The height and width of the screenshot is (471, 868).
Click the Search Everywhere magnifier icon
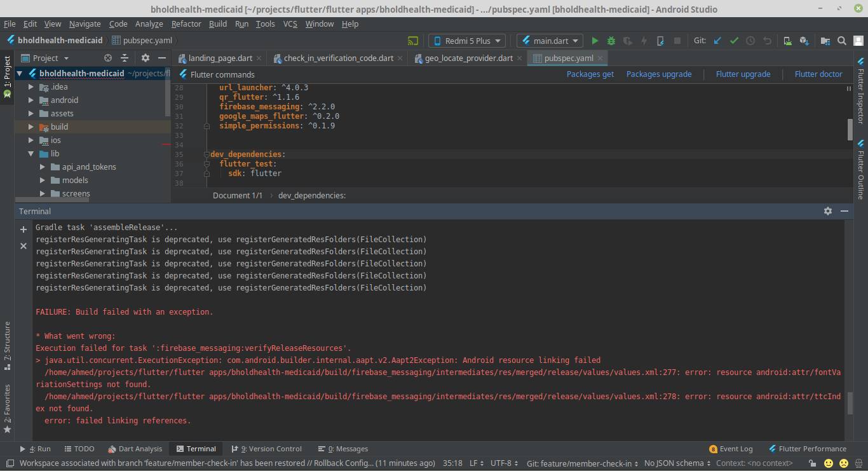pyautogui.click(x=842, y=40)
